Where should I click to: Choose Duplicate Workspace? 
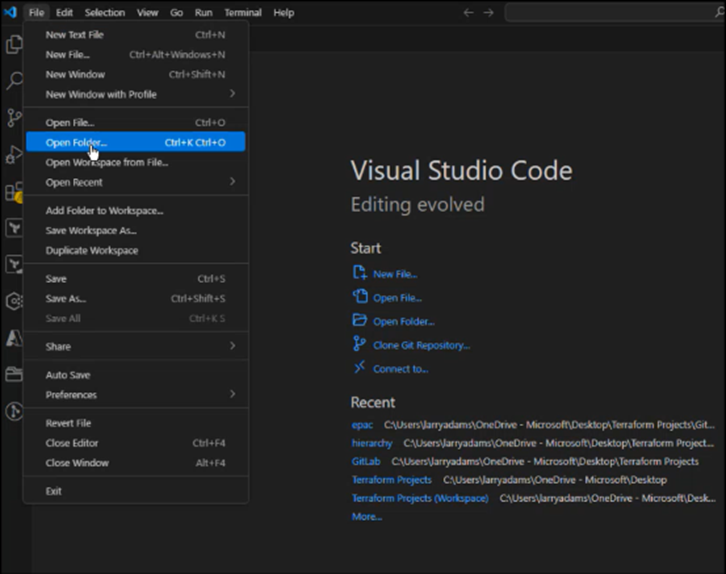click(x=136, y=250)
